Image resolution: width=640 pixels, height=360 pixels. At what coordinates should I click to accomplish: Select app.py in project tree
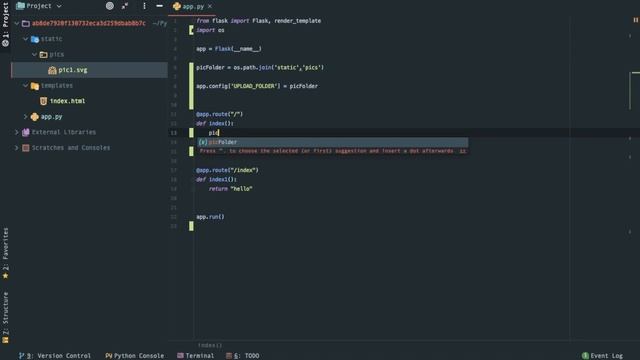pos(51,117)
